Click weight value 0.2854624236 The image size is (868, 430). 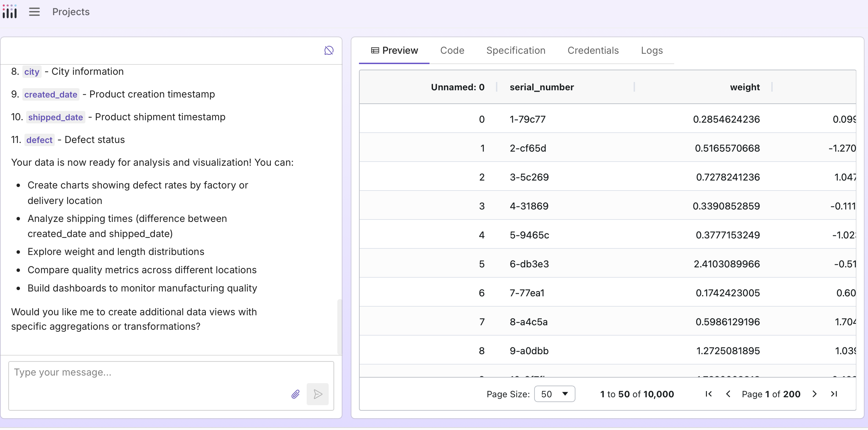click(726, 119)
